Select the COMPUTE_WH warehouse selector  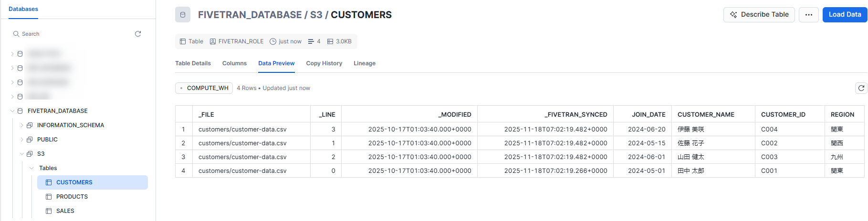204,88
